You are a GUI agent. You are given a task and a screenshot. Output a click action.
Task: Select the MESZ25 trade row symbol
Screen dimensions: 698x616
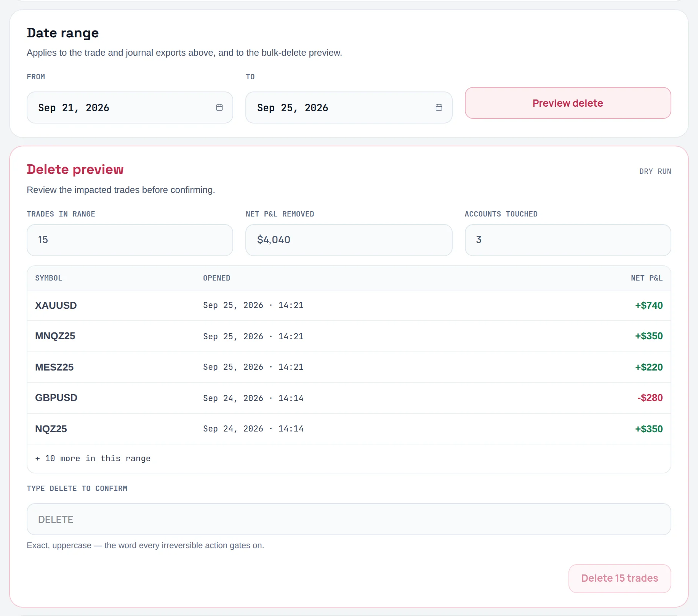pyautogui.click(x=54, y=367)
